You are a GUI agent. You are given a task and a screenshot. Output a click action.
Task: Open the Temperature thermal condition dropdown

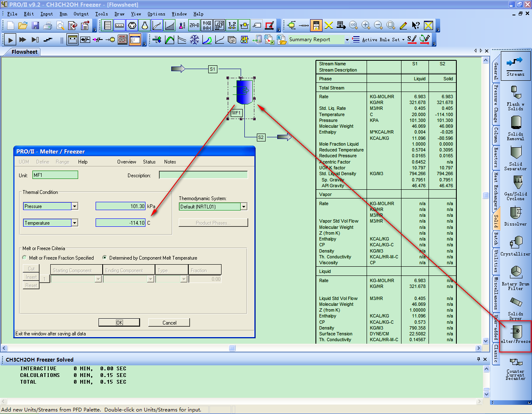click(x=74, y=223)
